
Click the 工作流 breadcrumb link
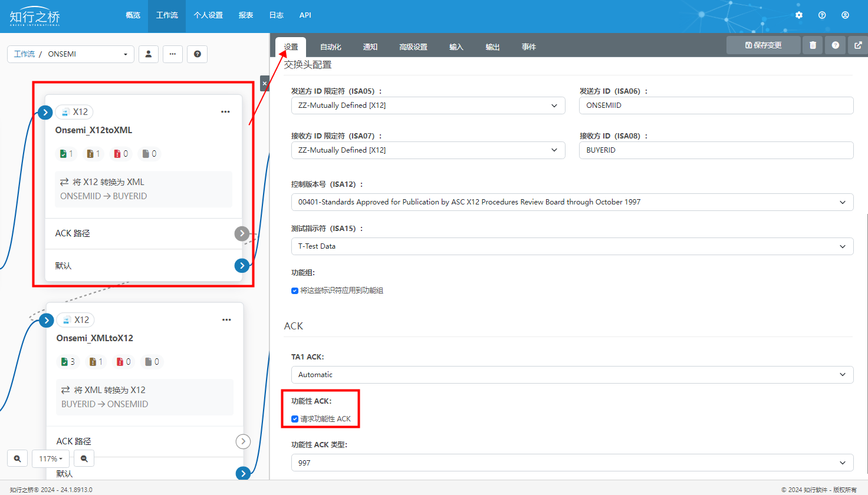(24, 54)
